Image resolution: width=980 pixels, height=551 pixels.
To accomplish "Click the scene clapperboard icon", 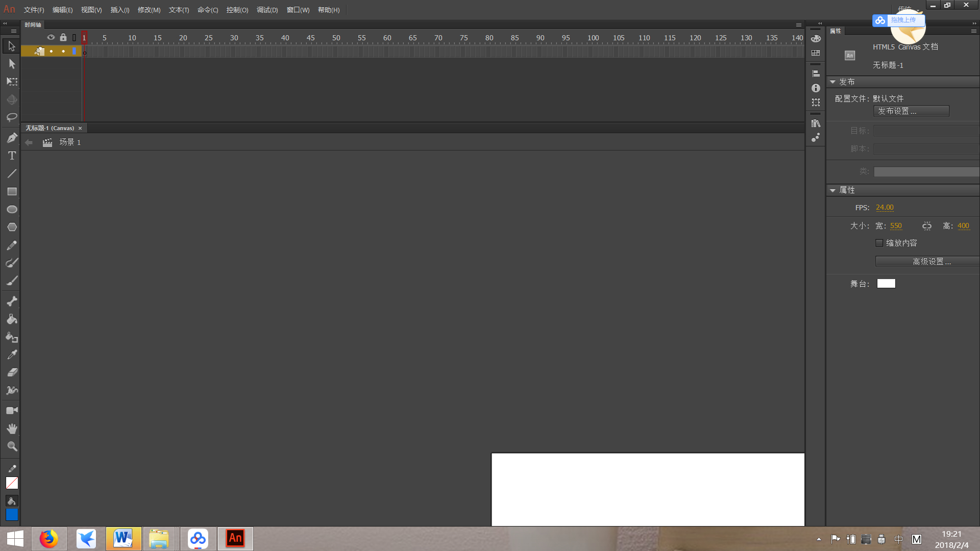I will 47,142.
